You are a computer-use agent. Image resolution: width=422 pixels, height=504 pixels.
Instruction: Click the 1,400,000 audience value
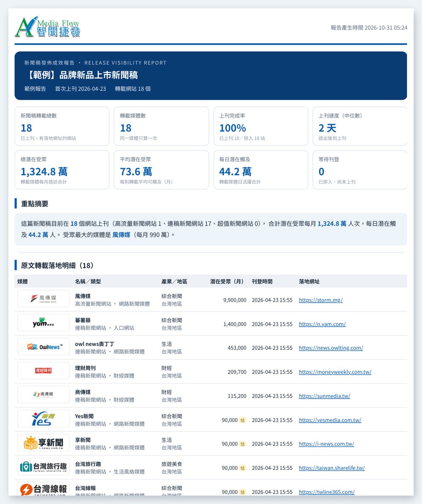pyautogui.click(x=235, y=324)
